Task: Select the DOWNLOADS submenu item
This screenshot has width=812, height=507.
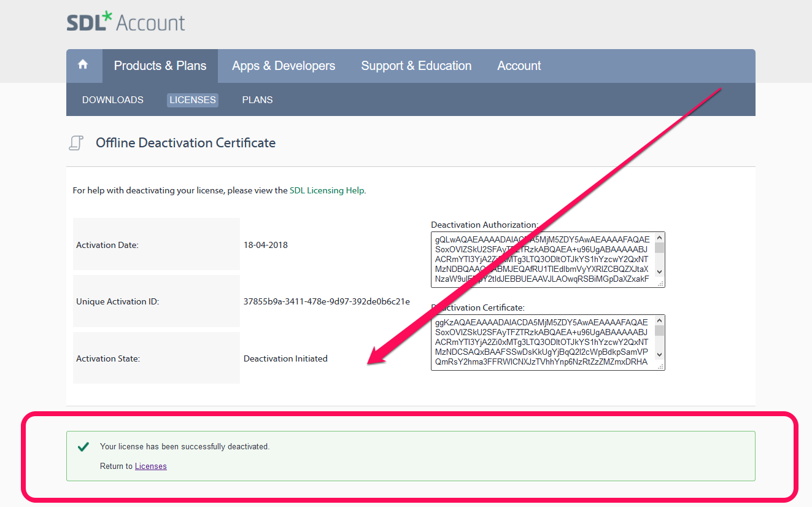Action: [113, 99]
